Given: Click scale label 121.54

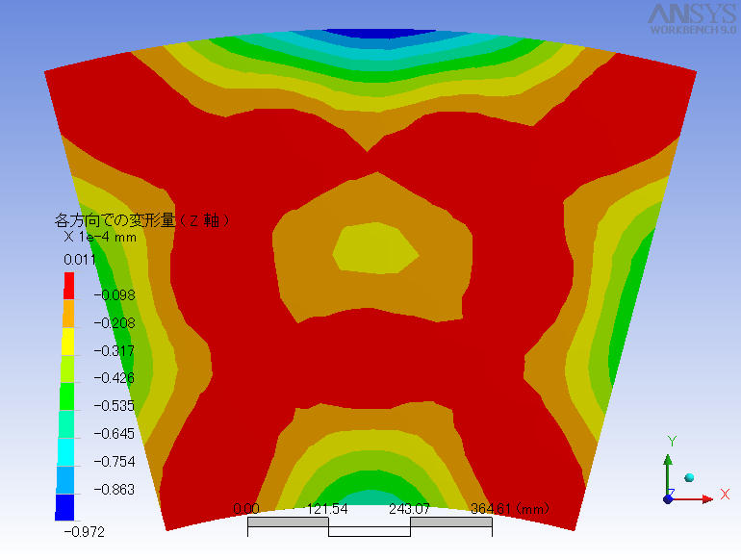Looking at the screenshot, I should click(x=327, y=509).
